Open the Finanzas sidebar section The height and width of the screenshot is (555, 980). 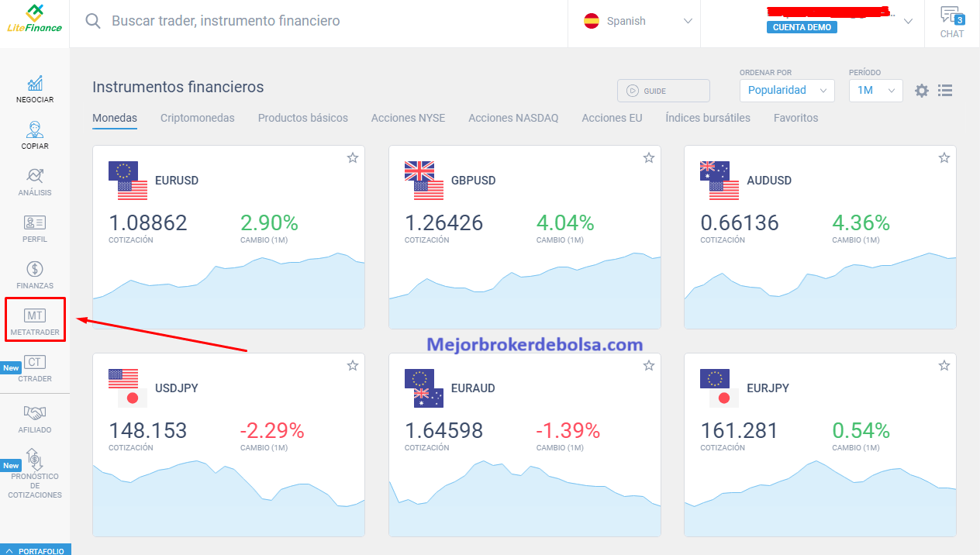tap(35, 275)
